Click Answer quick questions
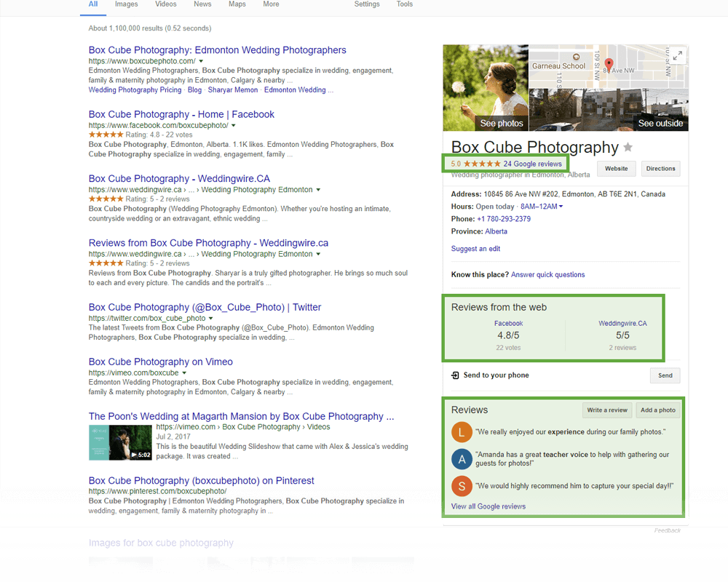This screenshot has height=582, width=728. tap(548, 275)
